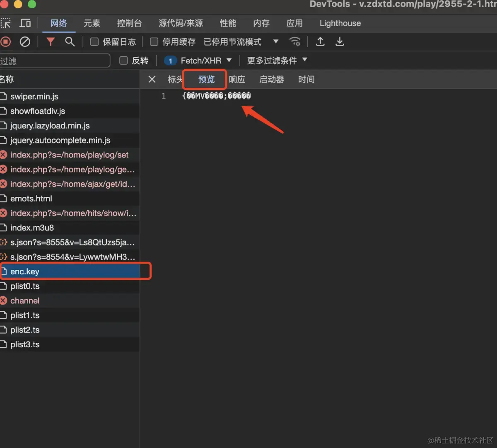Open the 性能 panel tab
The height and width of the screenshot is (448, 497).
(x=228, y=23)
